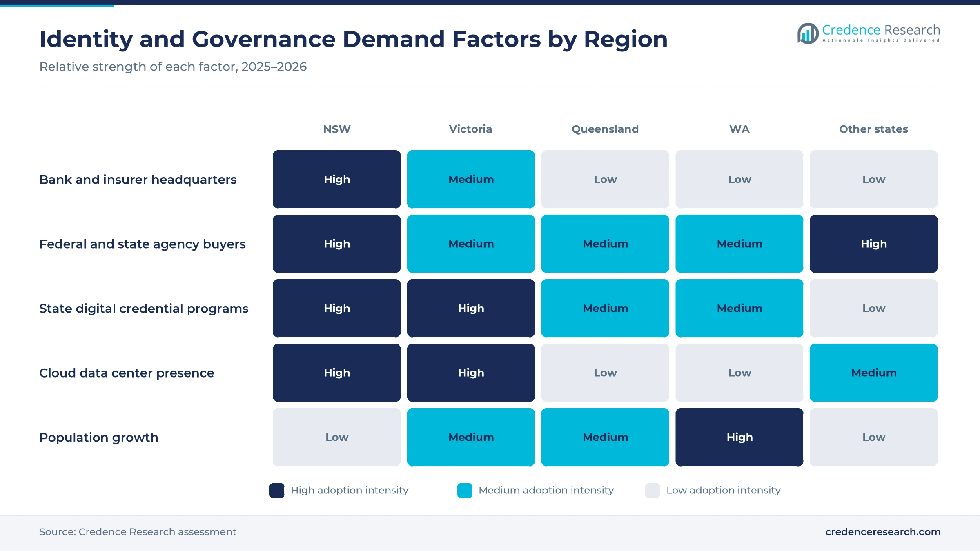The height and width of the screenshot is (551, 980).
Task: Select the Queensland column header
Action: pyautogui.click(x=605, y=129)
